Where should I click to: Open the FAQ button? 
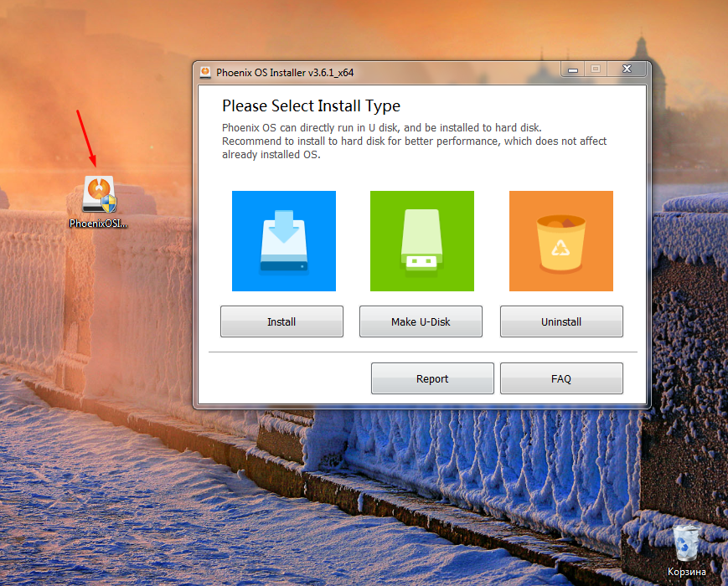point(561,378)
